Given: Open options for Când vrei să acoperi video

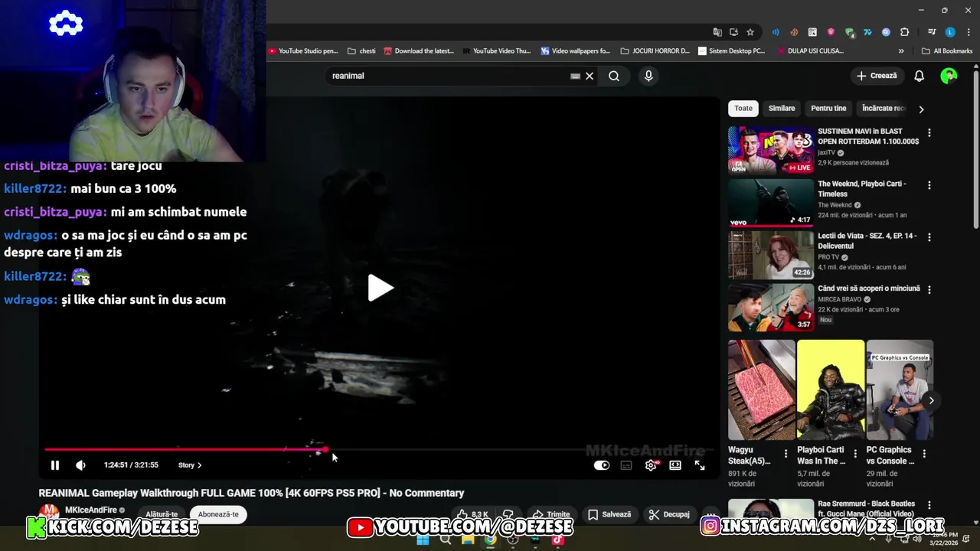Looking at the screenshot, I should tap(929, 290).
